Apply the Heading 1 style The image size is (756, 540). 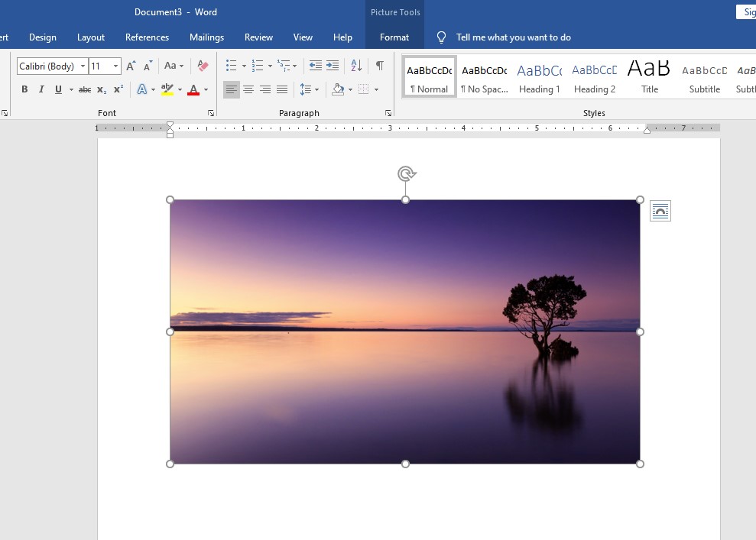(540, 76)
